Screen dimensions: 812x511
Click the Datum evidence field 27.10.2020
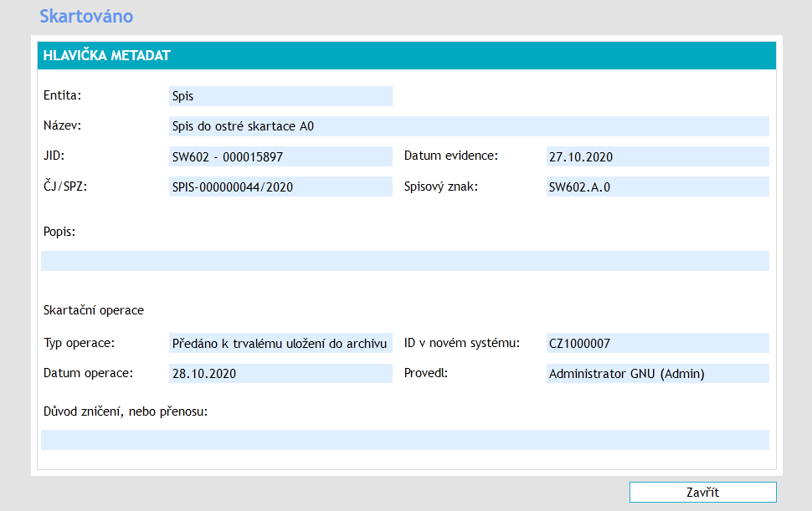pos(656,157)
